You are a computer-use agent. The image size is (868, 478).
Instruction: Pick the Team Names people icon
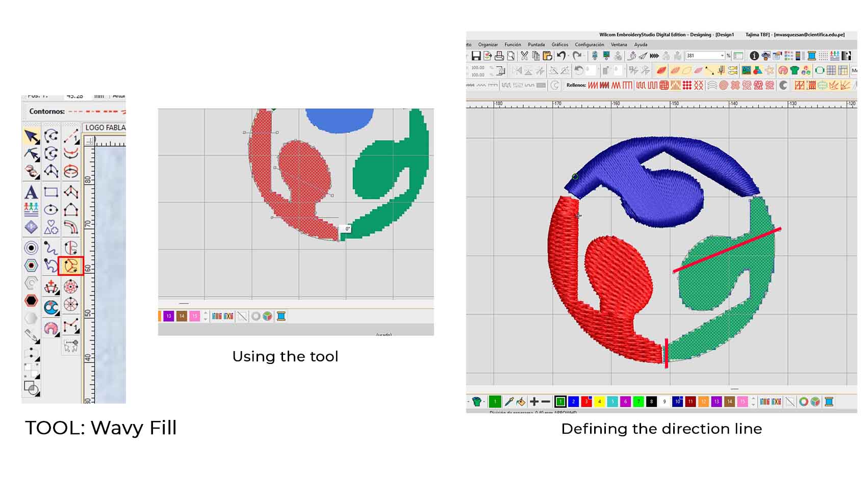[31, 209]
